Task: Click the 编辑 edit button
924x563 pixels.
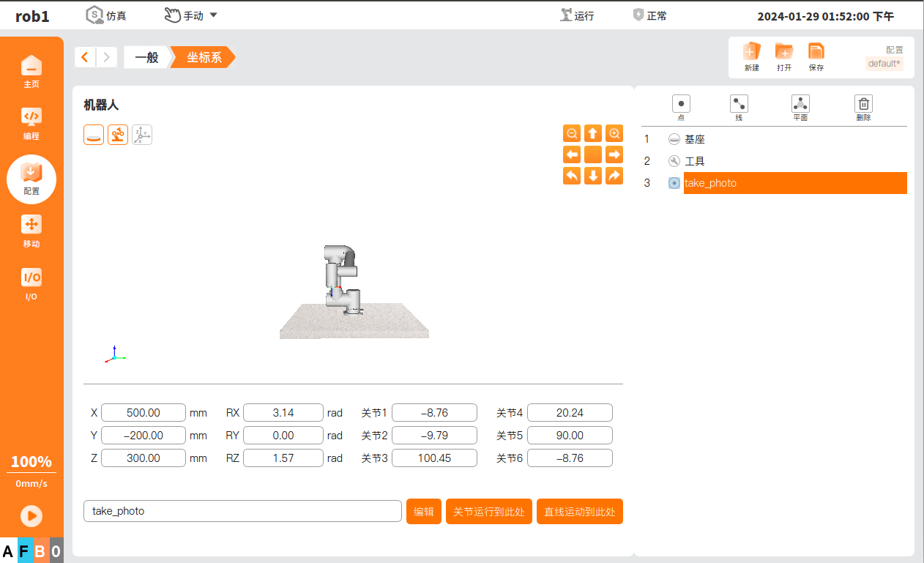Action: click(424, 512)
